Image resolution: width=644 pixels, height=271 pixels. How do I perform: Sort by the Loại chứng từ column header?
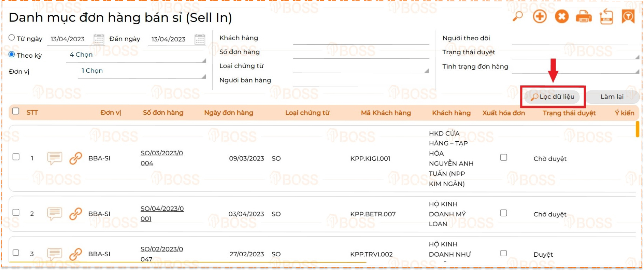(307, 113)
